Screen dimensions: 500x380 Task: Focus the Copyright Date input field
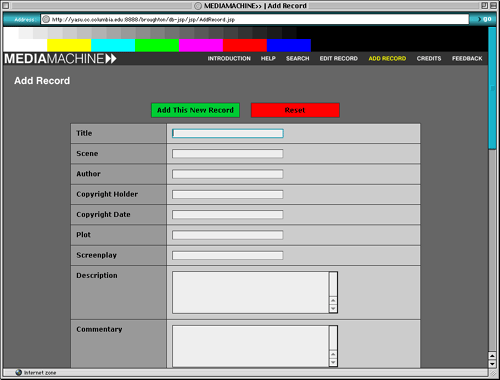point(228,214)
